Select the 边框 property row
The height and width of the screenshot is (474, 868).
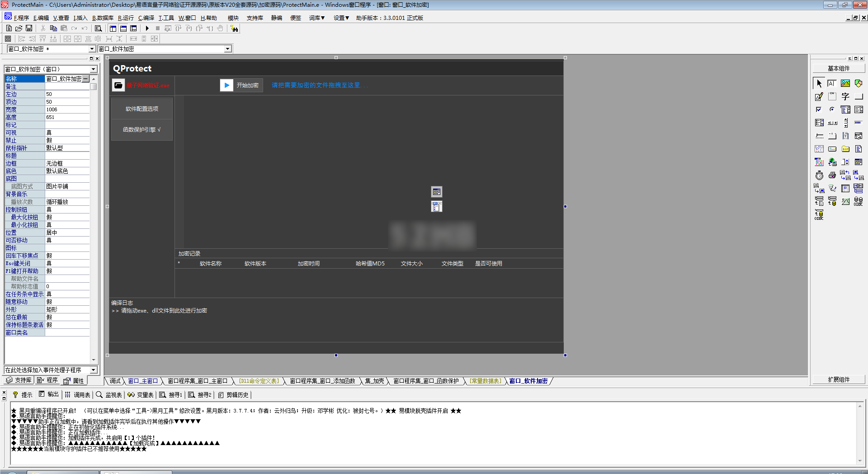point(47,163)
